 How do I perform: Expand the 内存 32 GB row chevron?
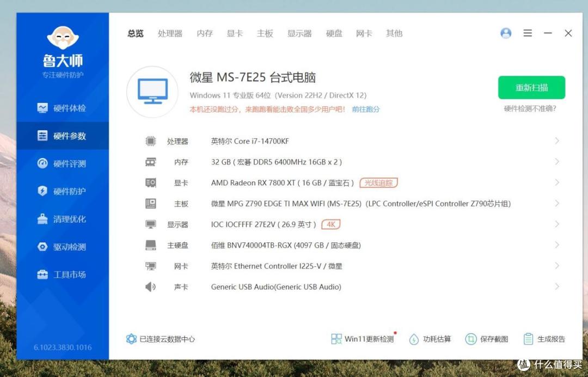[557, 162]
